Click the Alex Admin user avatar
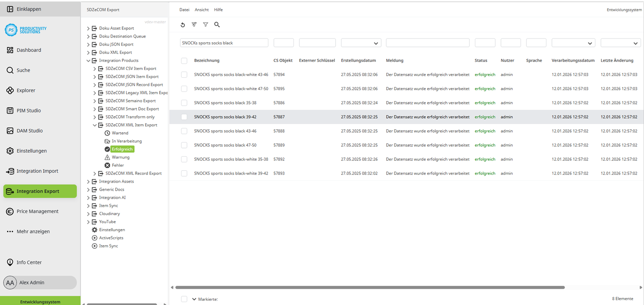This screenshot has height=305, width=644. coord(10,283)
